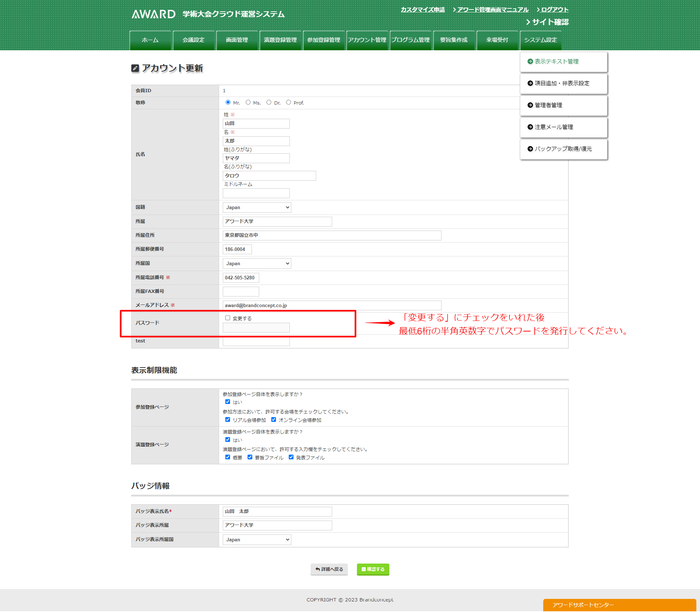
Task: Expand the 所属国 country dropdown
Action: click(257, 264)
